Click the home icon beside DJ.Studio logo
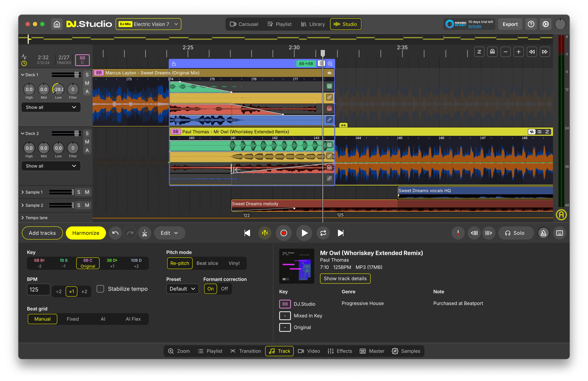 pos(57,24)
